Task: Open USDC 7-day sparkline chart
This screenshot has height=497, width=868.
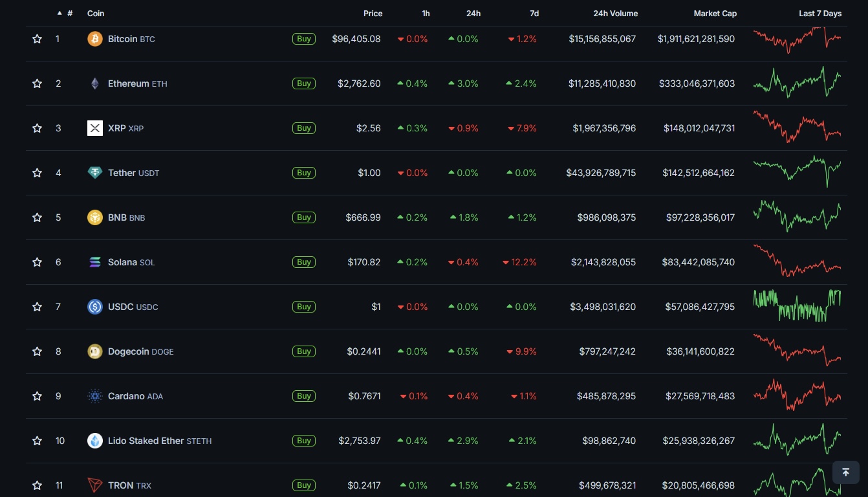Action: [x=797, y=305]
